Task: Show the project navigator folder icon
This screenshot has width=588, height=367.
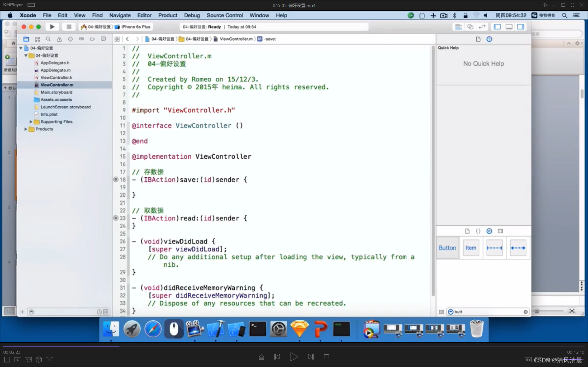Action: click(26, 39)
